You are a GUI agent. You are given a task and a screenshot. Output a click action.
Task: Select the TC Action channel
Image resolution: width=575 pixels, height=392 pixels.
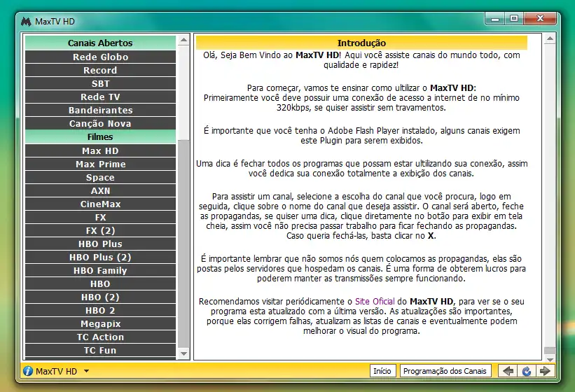[x=100, y=337]
